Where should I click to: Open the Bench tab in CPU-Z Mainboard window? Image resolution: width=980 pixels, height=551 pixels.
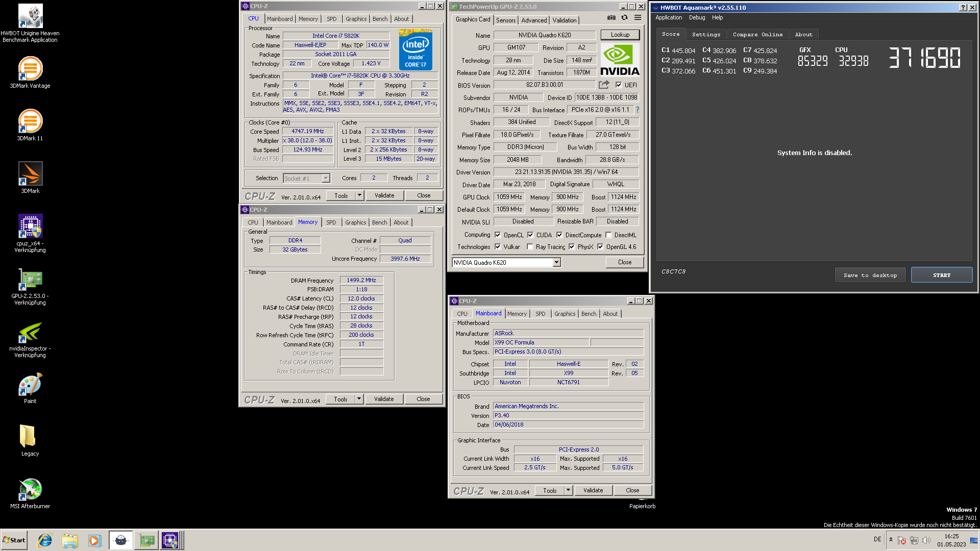[x=589, y=314]
